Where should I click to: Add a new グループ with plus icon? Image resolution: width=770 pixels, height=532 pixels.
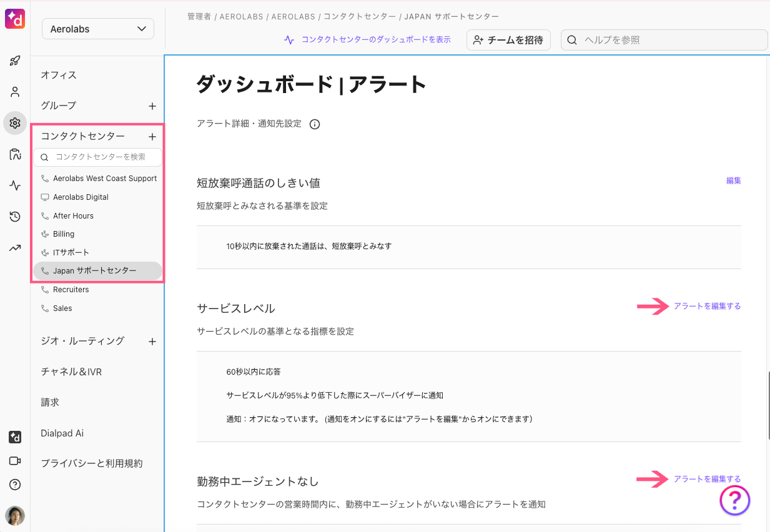[152, 106]
